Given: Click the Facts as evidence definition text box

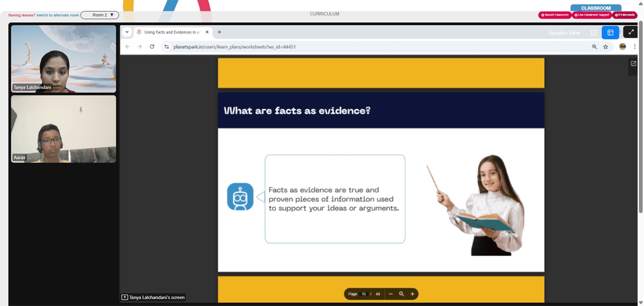Looking at the screenshot, I should [x=335, y=199].
